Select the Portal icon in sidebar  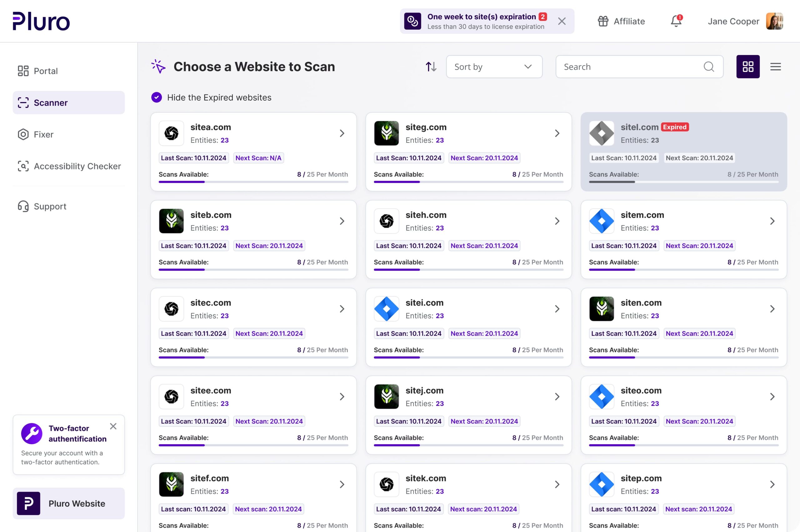(23, 71)
